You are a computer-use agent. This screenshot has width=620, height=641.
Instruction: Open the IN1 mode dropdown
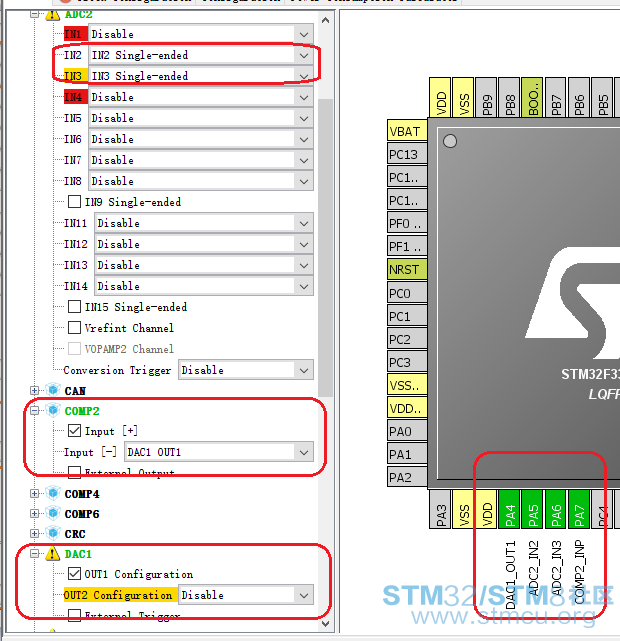point(201,34)
